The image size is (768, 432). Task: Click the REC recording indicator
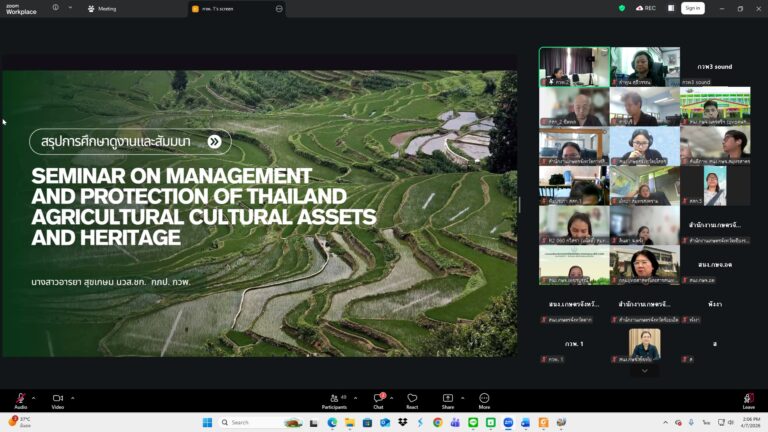click(646, 8)
